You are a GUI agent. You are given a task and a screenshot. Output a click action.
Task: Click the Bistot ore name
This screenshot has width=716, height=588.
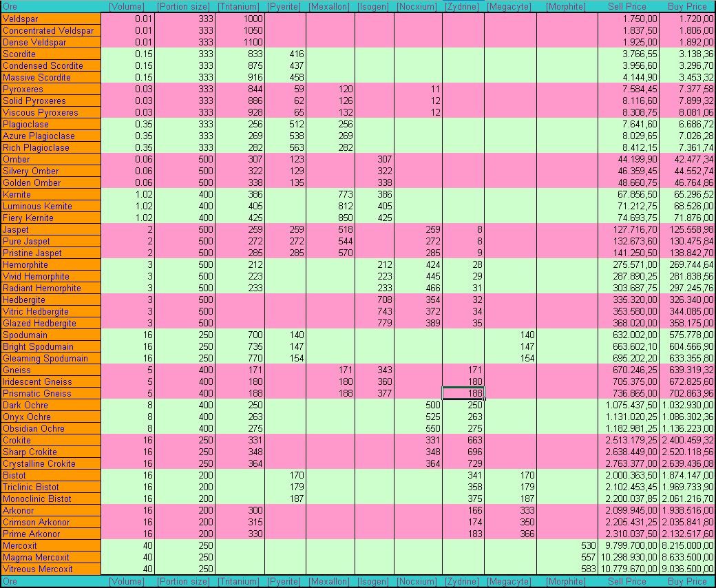(x=50, y=476)
